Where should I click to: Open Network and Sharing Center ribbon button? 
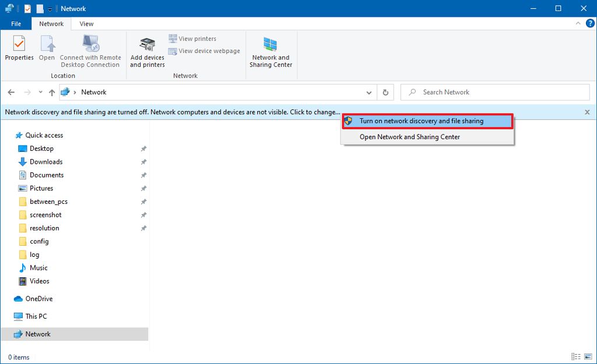(x=271, y=52)
